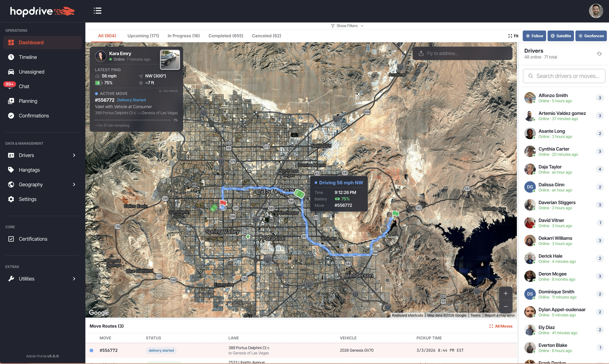
Task: Expand the Show Filters dropdown
Action: coord(347,26)
